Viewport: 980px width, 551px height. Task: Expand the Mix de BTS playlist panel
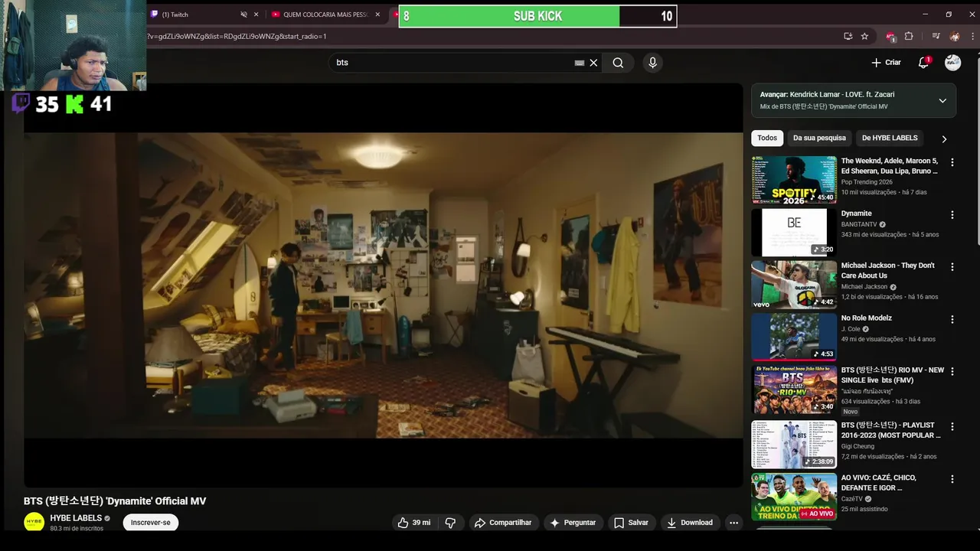pos(942,100)
